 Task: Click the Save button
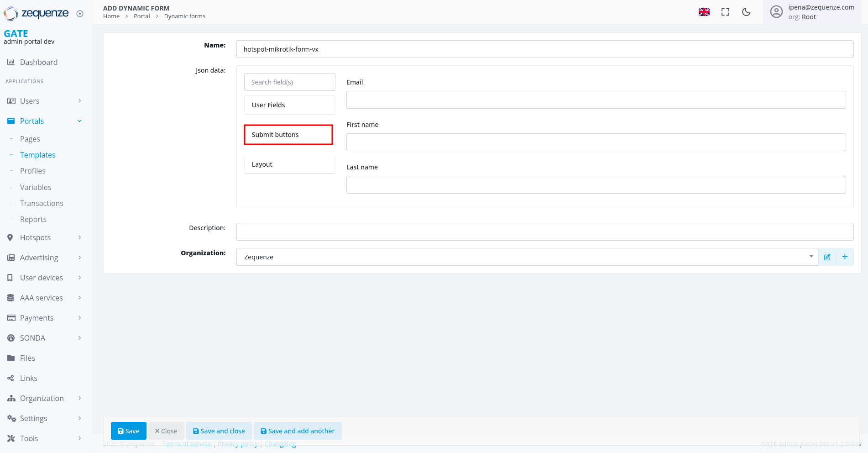point(128,431)
